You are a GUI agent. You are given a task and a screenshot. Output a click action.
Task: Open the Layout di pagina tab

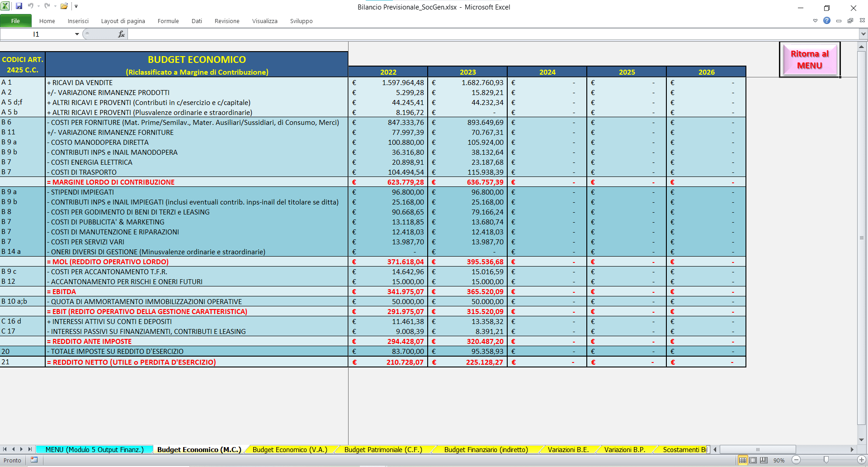pyautogui.click(x=123, y=21)
